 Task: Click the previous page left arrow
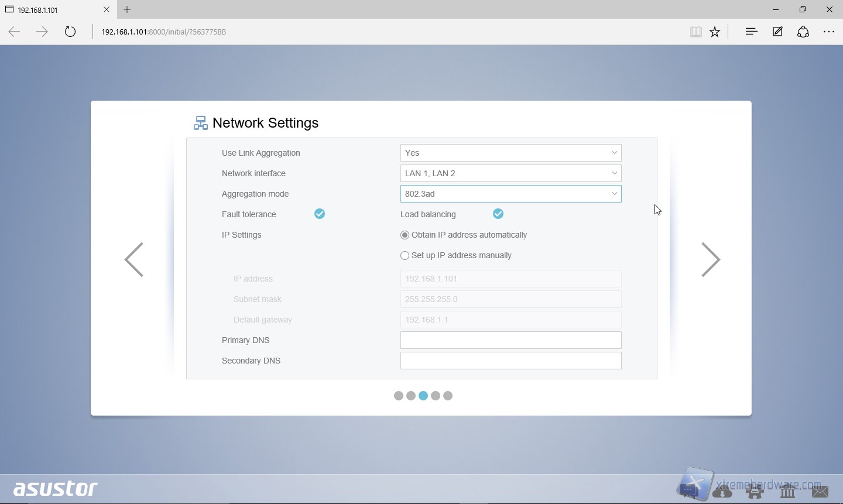pyautogui.click(x=134, y=259)
